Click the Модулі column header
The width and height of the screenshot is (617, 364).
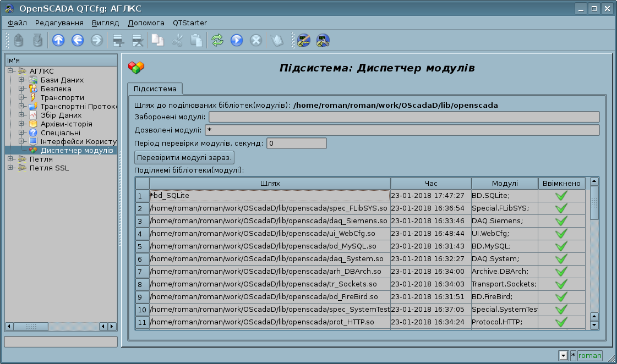click(x=505, y=183)
